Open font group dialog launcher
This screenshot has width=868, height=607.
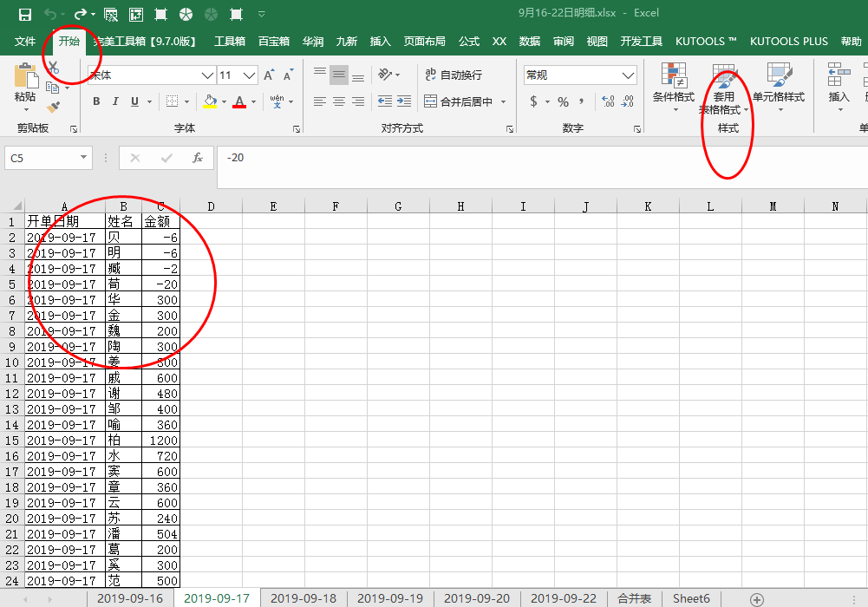pos(297,129)
